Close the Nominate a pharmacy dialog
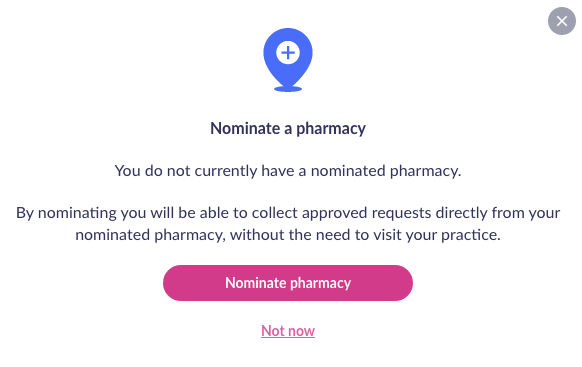Screen dimensions: 582x367 562,21
